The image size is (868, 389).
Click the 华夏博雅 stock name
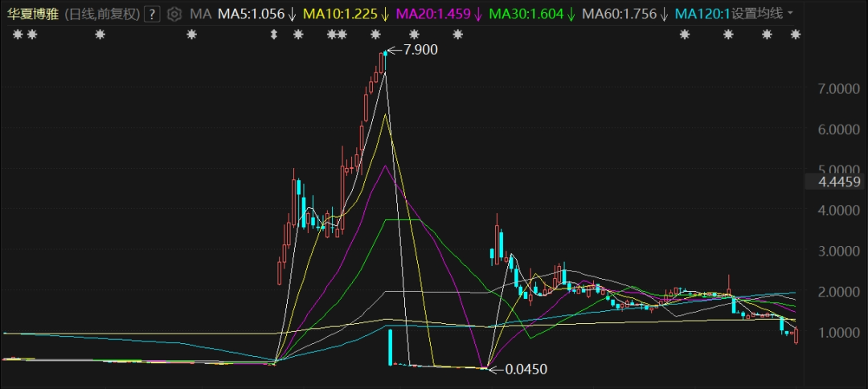coord(33,14)
